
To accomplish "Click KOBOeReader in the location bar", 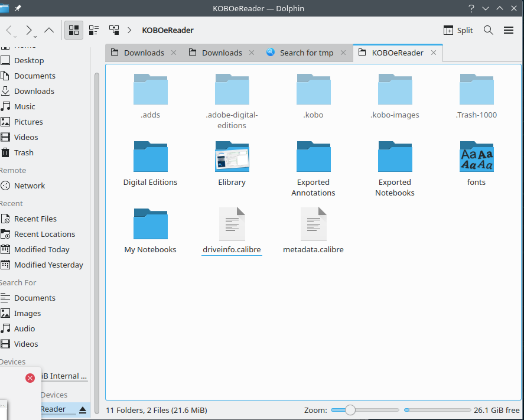I will [x=168, y=30].
